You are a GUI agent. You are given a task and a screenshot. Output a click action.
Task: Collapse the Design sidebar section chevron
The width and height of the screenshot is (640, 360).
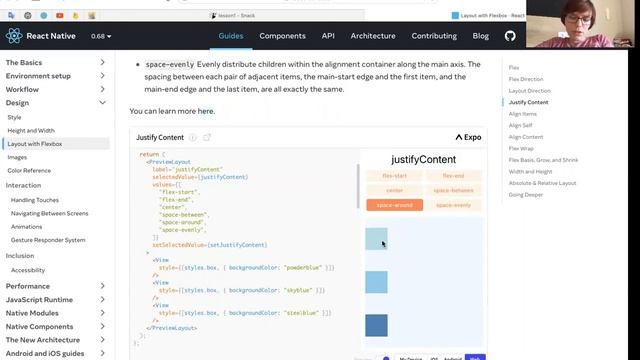pyautogui.click(x=102, y=103)
